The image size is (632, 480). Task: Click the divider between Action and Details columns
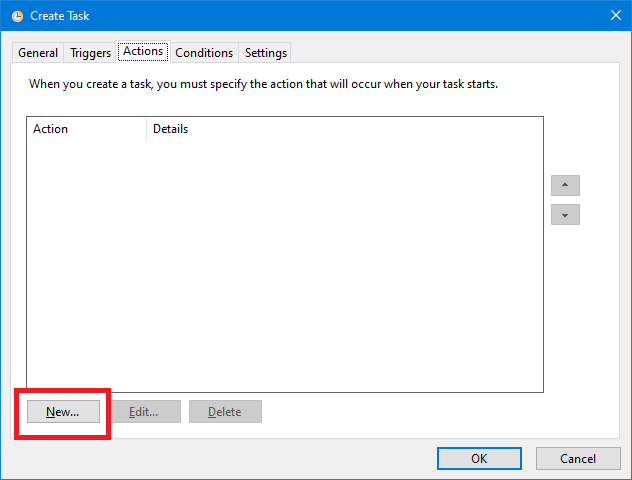click(x=146, y=129)
